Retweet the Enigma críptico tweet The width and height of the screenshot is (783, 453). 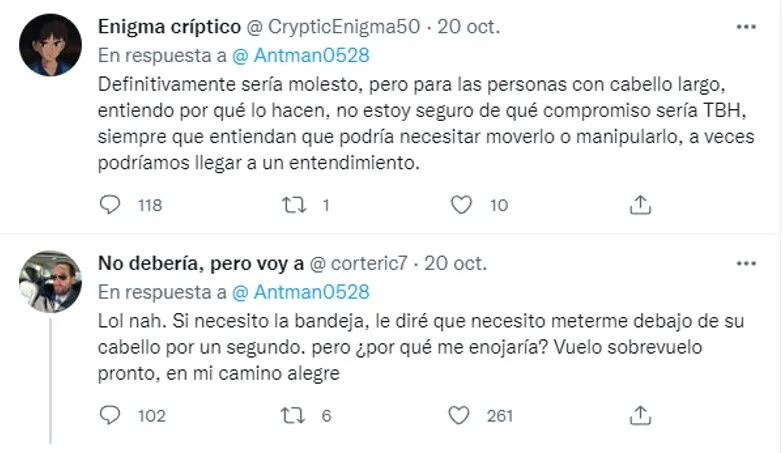(x=294, y=205)
